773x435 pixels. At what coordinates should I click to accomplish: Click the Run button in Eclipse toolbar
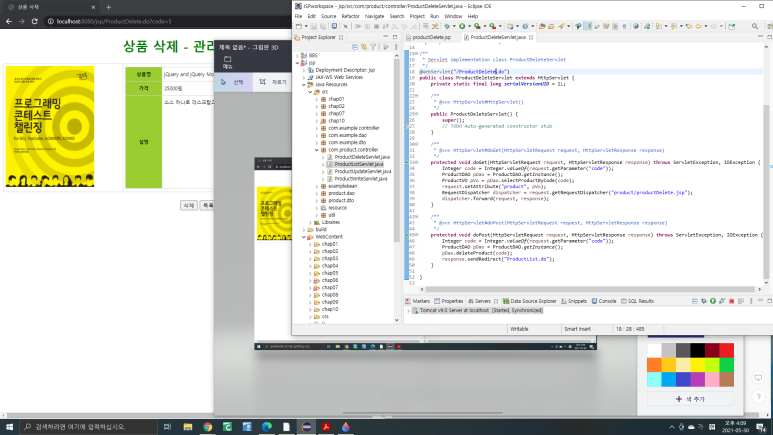pyautogui.click(x=462, y=26)
